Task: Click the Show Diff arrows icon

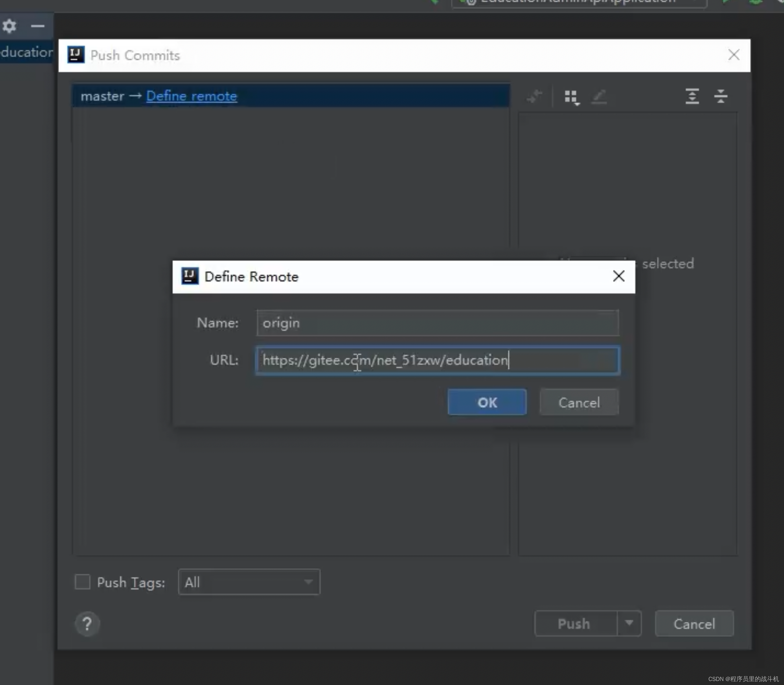Action: (x=534, y=96)
